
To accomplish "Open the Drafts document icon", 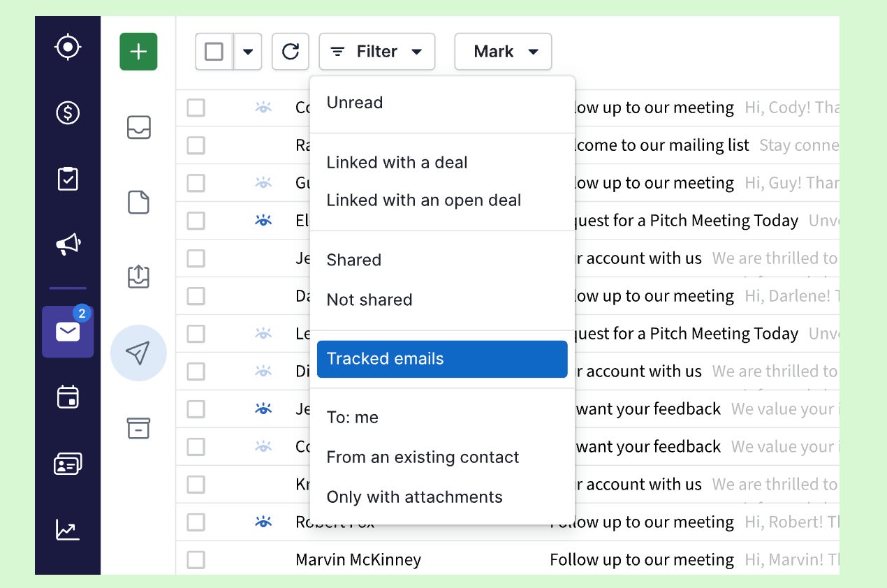I will (138, 203).
